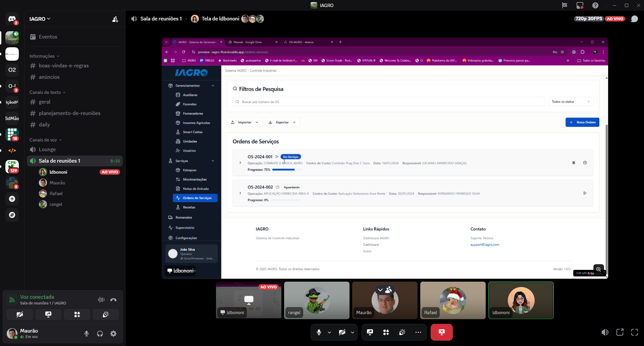Open Eventos calendar entry
The image size is (644, 346).
point(75,37)
